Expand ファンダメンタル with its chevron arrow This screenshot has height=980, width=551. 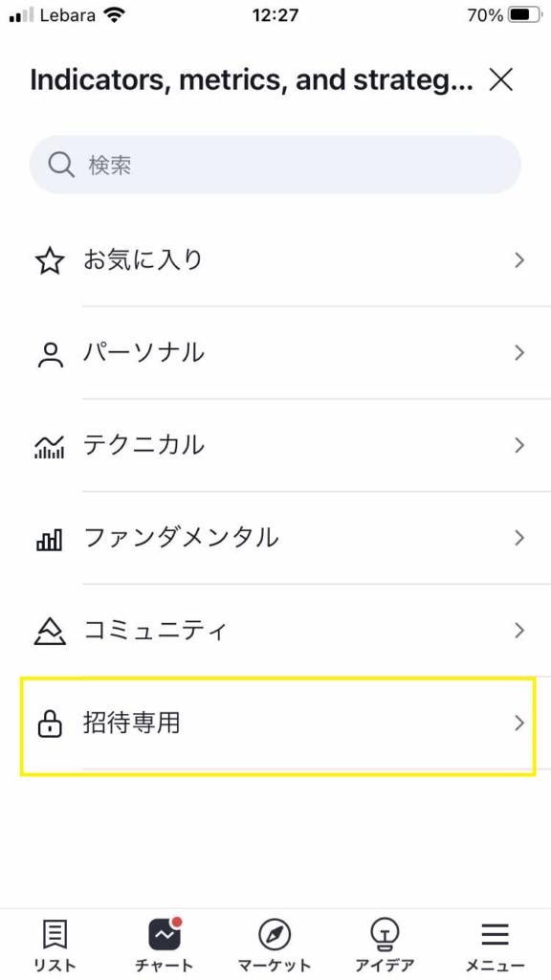click(519, 538)
